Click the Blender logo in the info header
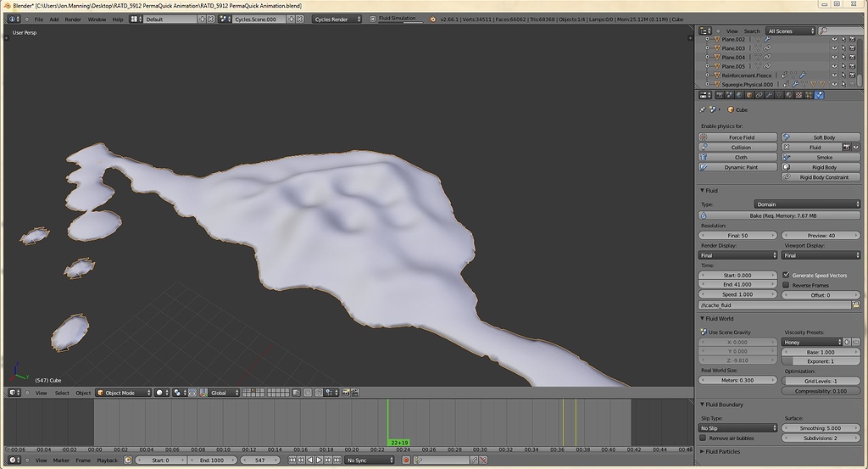 (x=432, y=19)
